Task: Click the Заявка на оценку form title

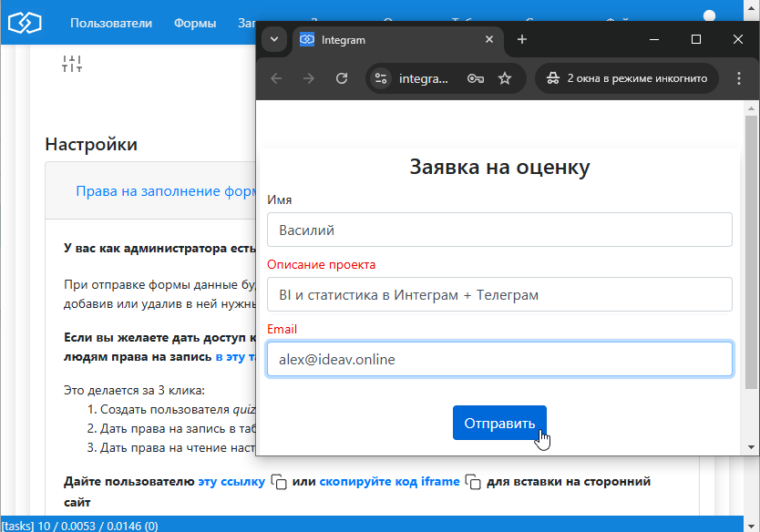Action: [499, 167]
